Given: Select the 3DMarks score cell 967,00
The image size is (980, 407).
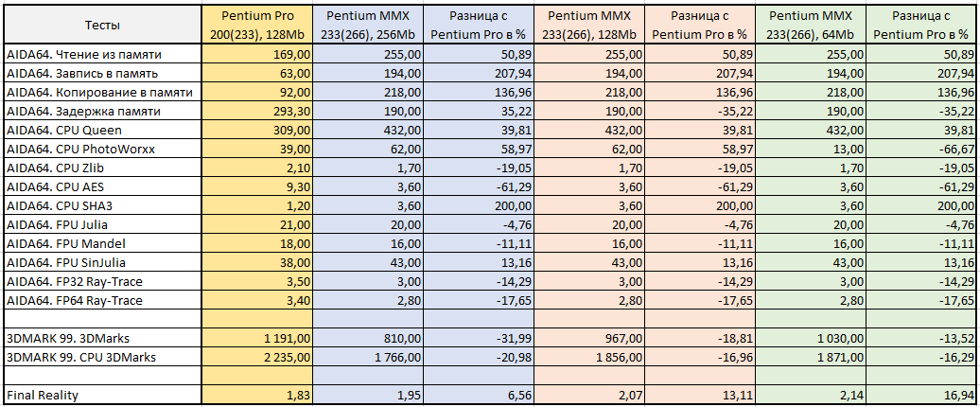Looking at the screenshot, I should tap(589, 339).
